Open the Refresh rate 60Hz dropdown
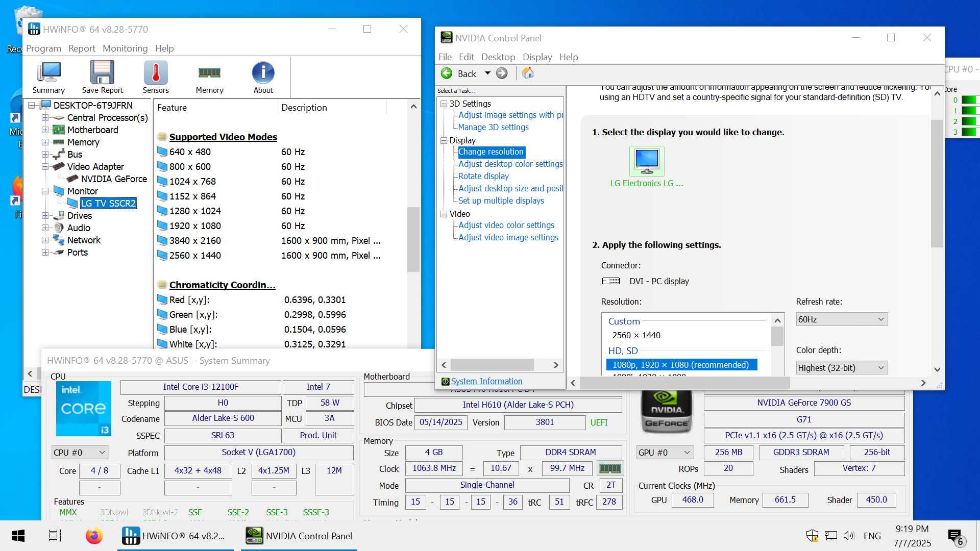The height and width of the screenshot is (551, 980). [x=841, y=319]
